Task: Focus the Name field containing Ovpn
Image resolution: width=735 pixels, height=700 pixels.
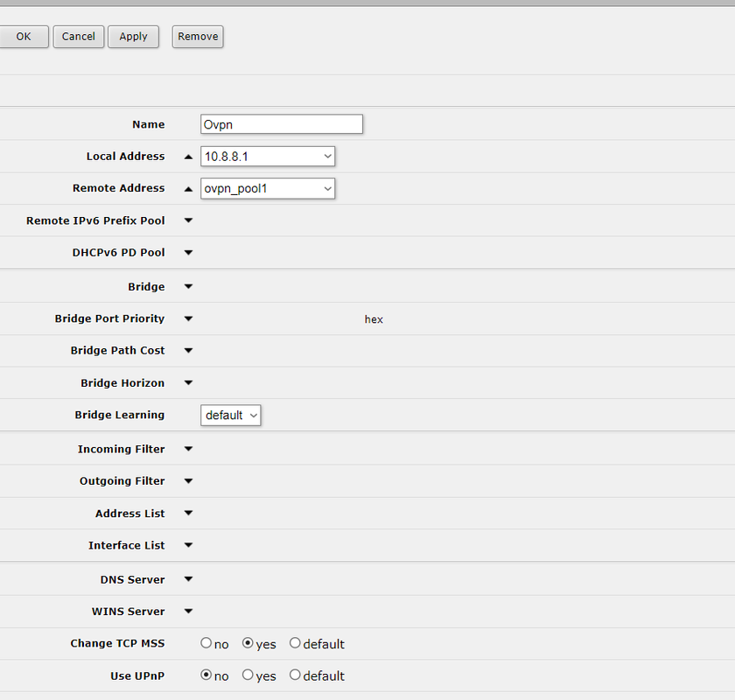Action: [x=281, y=124]
